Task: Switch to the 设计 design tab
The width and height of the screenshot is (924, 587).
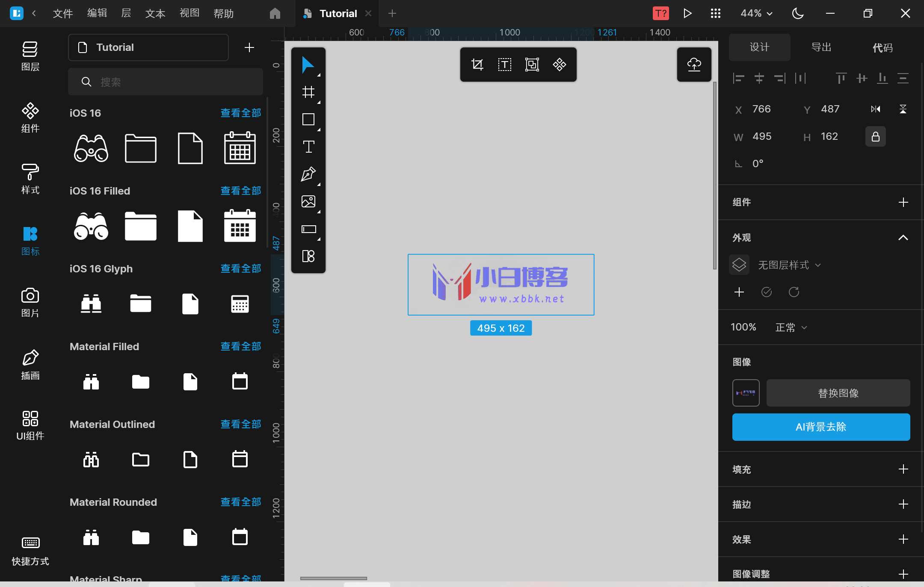Action: [x=760, y=47]
